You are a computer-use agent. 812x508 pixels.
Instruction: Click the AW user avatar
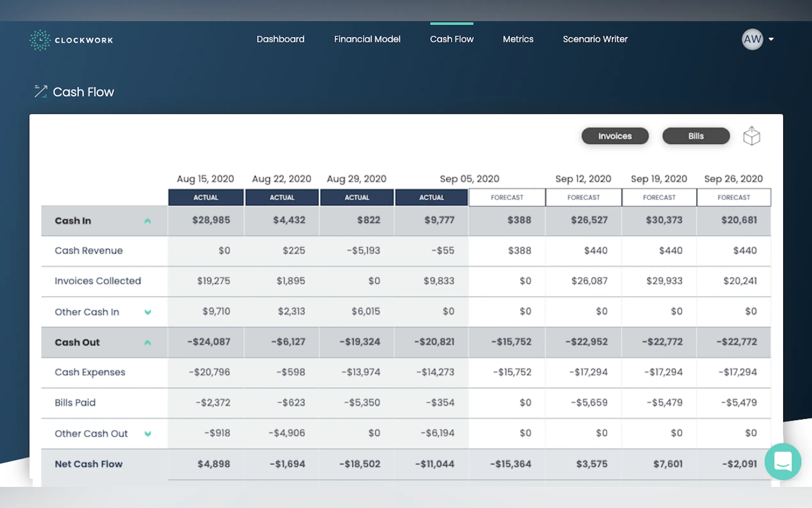(752, 39)
